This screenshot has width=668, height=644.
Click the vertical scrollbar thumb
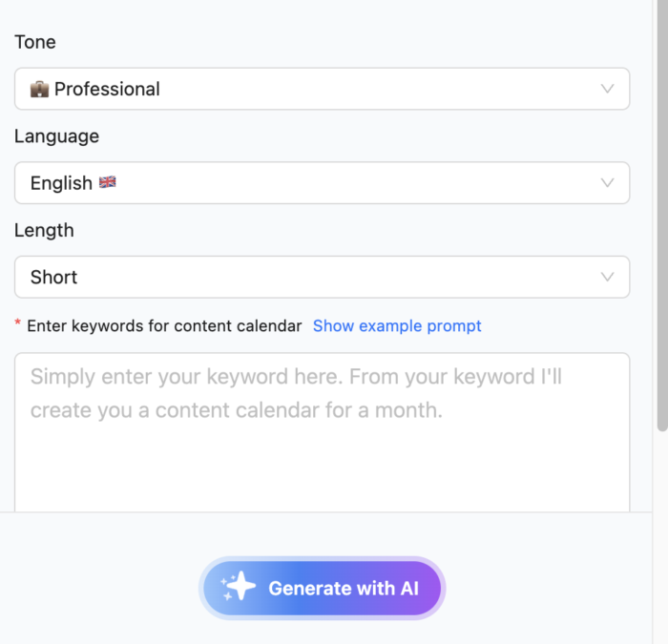click(662, 215)
